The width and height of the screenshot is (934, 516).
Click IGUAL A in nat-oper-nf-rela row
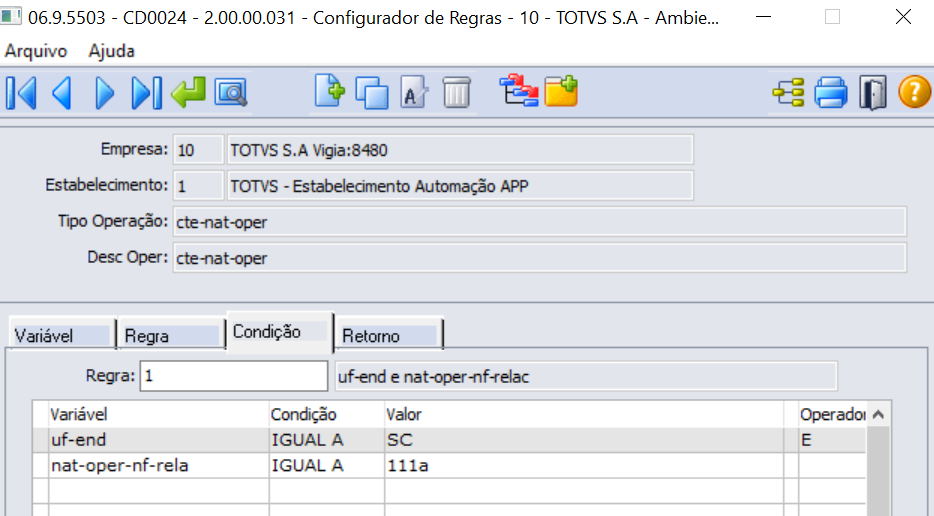click(326, 465)
